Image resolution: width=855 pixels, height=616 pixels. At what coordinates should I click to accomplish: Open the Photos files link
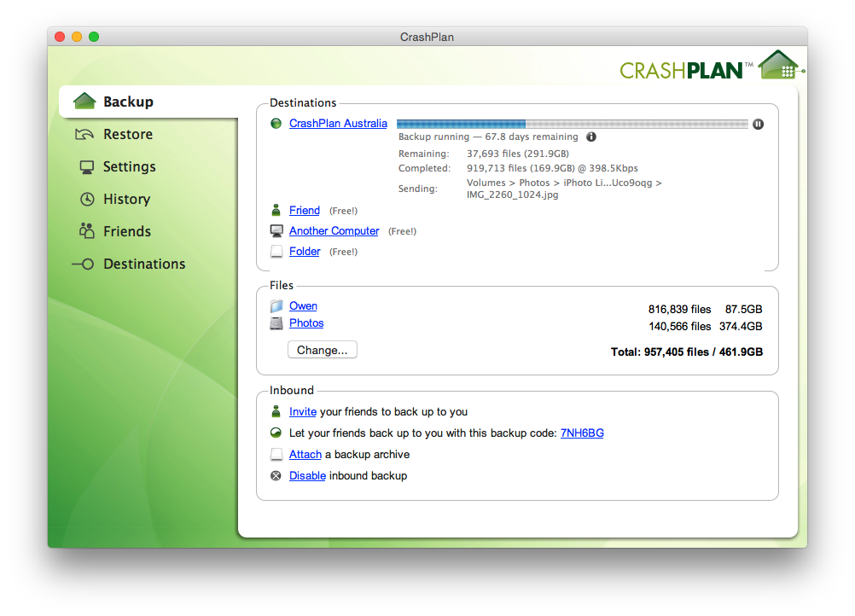306,323
